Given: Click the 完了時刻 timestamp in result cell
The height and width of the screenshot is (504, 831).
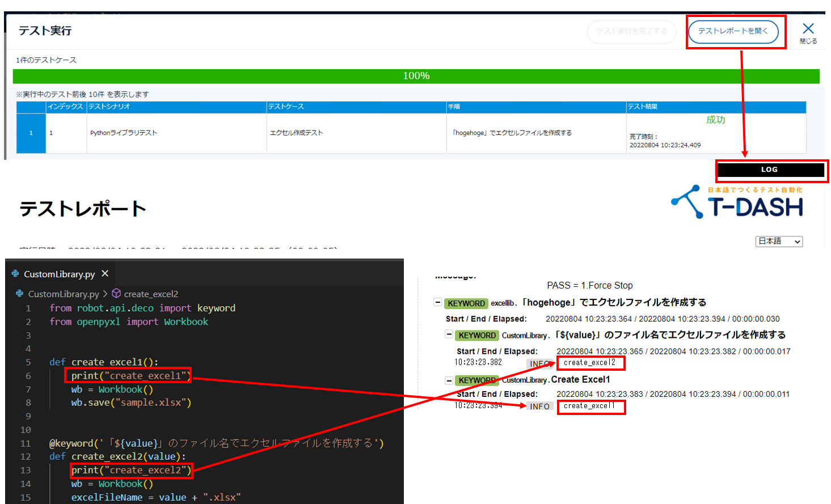Looking at the screenshot, I should (665, 141).
